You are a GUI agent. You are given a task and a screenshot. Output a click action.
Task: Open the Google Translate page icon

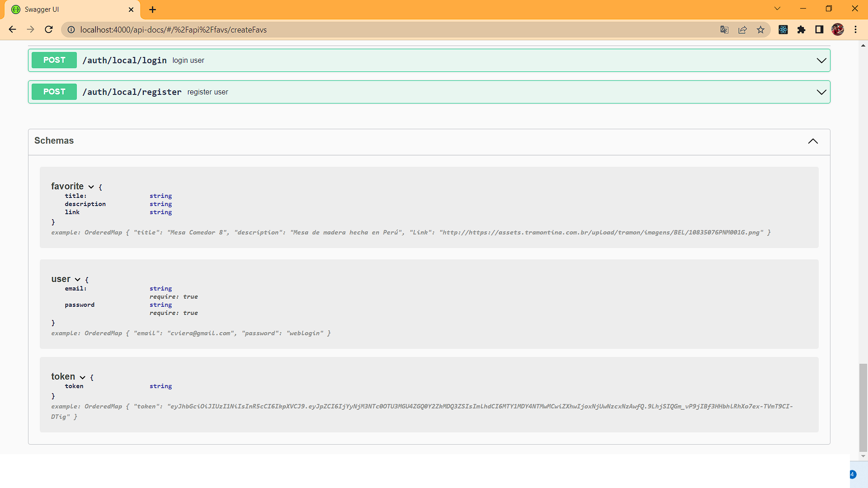tap(724, 30)
